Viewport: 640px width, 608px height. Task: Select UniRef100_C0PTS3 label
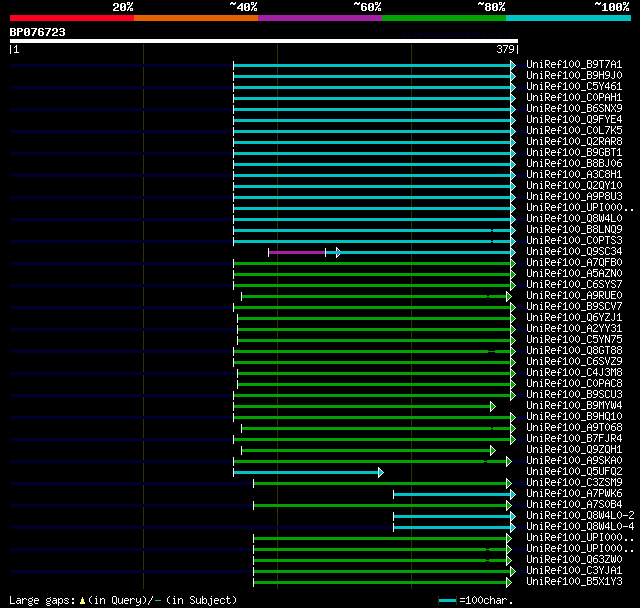point(574,241)
